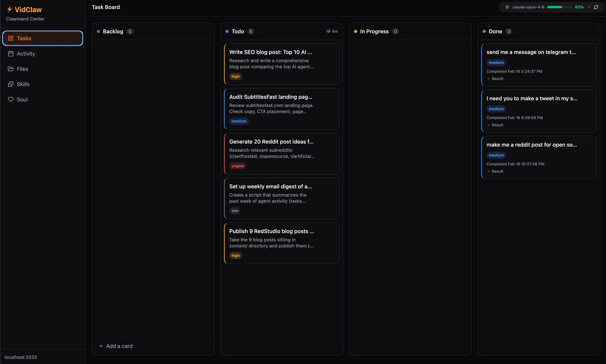Open the Generate 20 Reddit post ideas card
The height and width of the screenshot is (364, 606).
281,154
